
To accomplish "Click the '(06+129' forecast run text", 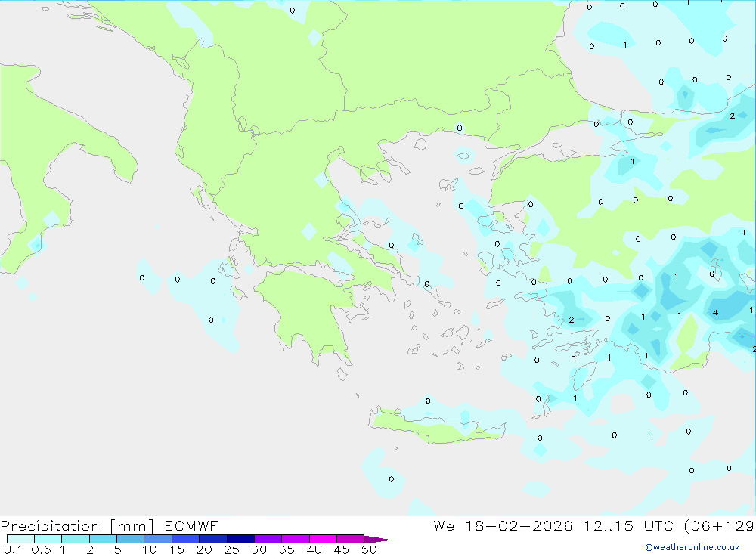I will pyautogui.click(x=719, y=525).
